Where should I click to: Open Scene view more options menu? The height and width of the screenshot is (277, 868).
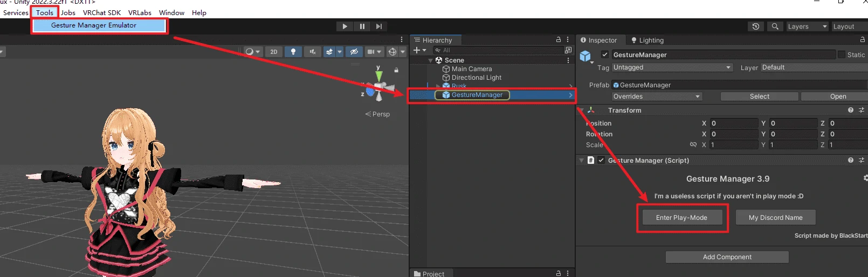click(x=402, y=39)
